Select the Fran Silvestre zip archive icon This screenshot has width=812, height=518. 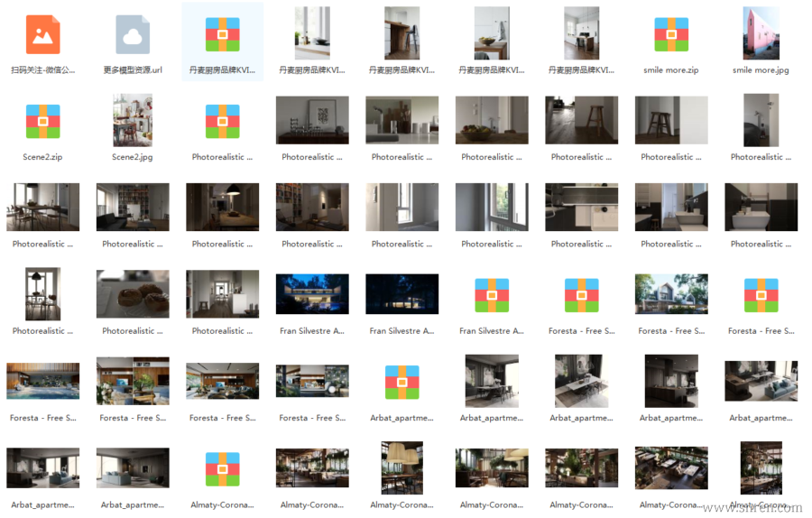[492, 295]
